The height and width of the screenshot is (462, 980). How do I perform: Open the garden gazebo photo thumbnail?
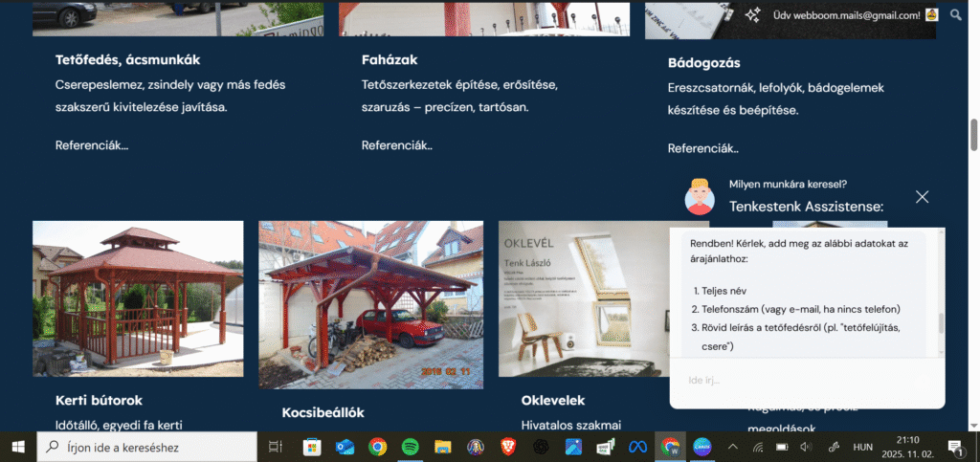coord(138,298)
